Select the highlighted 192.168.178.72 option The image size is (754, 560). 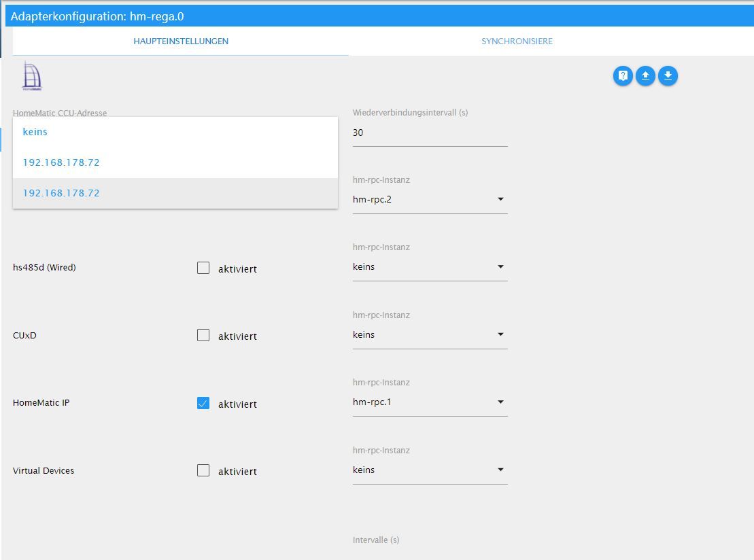(175, 193)
